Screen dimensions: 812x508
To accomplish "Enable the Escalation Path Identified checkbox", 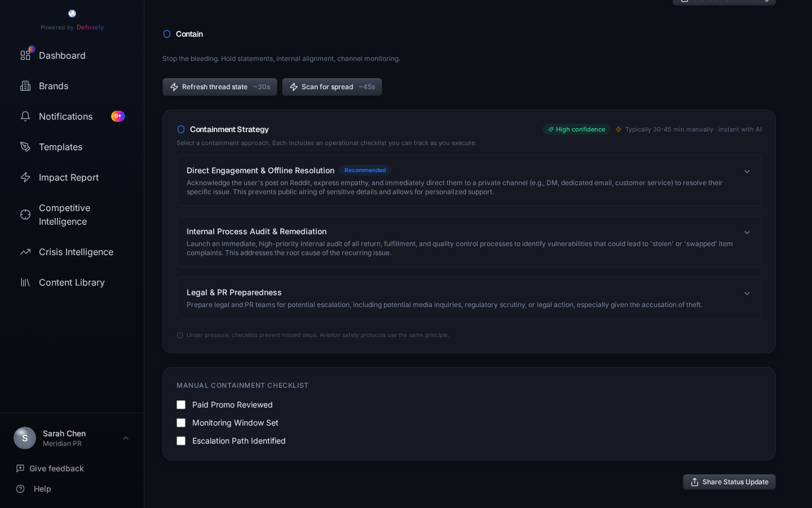I will 181,441.
